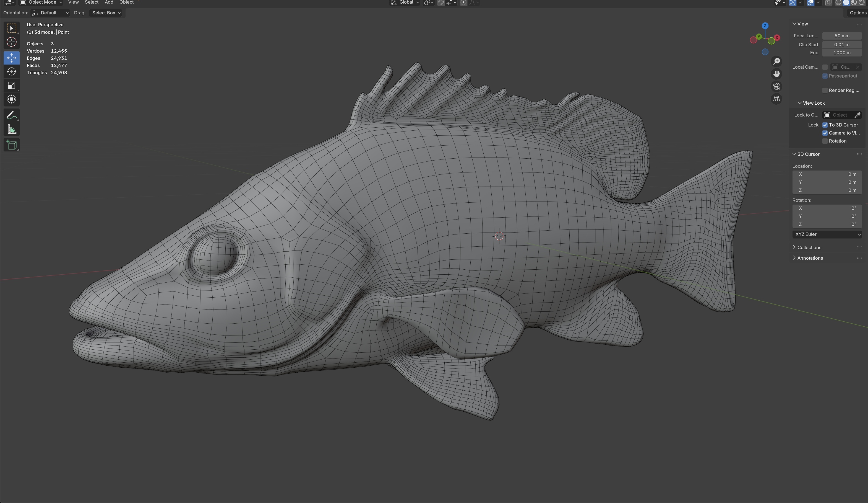Click the Options button
The height and width of the screenshot is (503, 868).
coord(857,13)
